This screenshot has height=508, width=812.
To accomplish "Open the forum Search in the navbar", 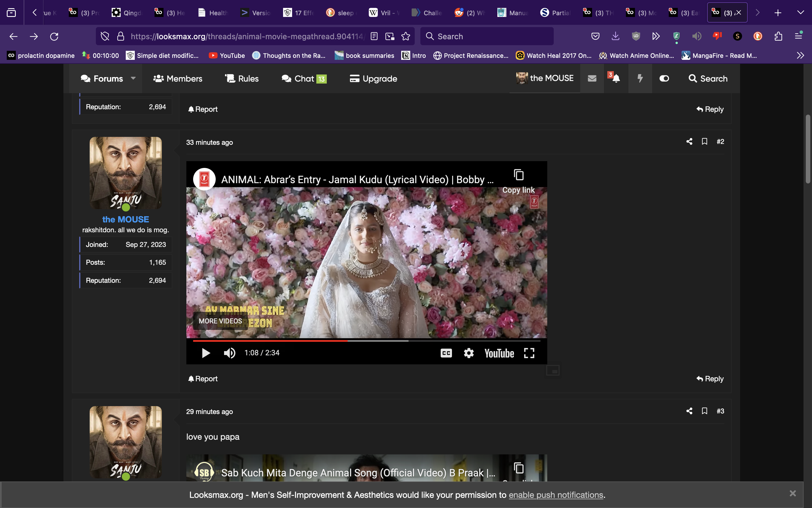I will [x=708, y=79].
